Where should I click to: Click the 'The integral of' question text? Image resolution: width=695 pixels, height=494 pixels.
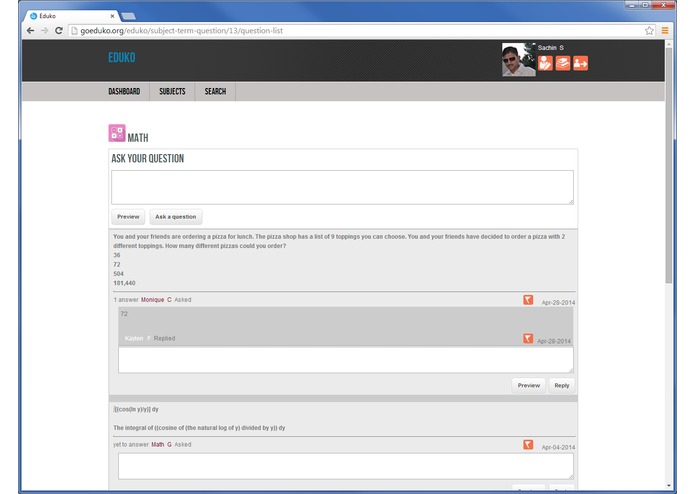tap(199, 428)
